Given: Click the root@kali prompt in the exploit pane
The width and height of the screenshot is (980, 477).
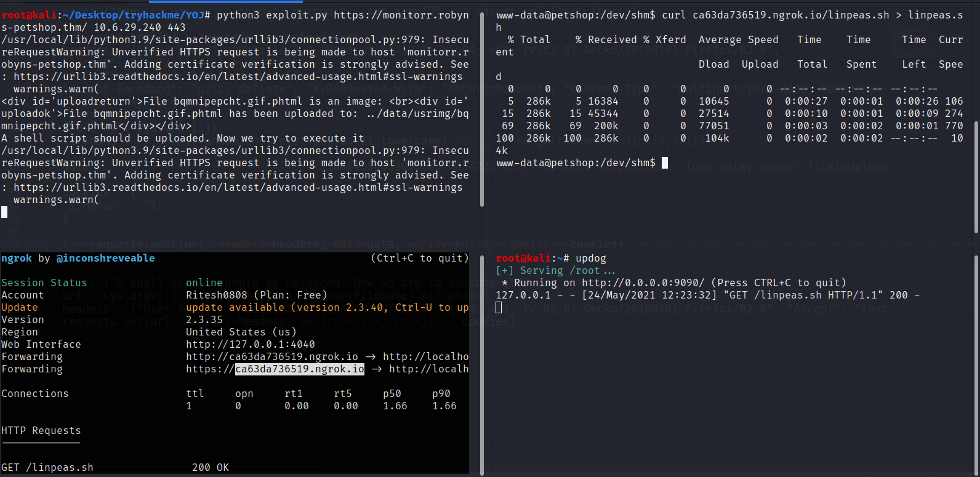Looking at the screenshot, I should 29,15.
